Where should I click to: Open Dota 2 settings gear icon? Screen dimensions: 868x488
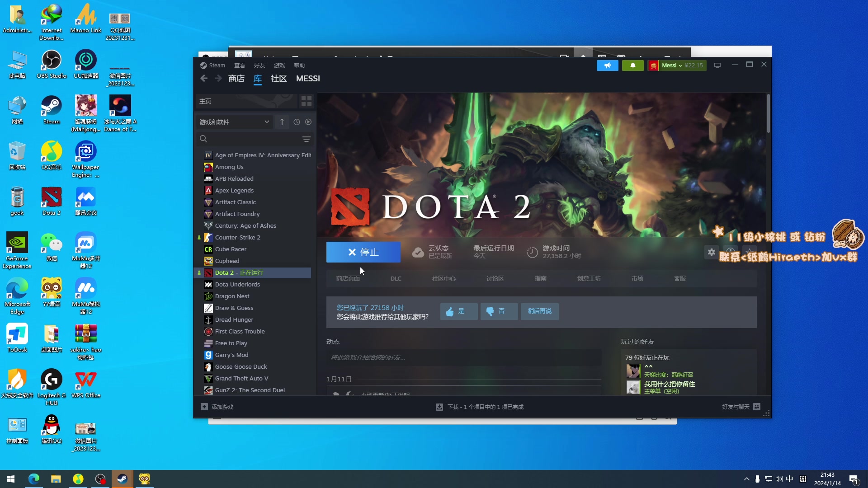click(711, 252)
